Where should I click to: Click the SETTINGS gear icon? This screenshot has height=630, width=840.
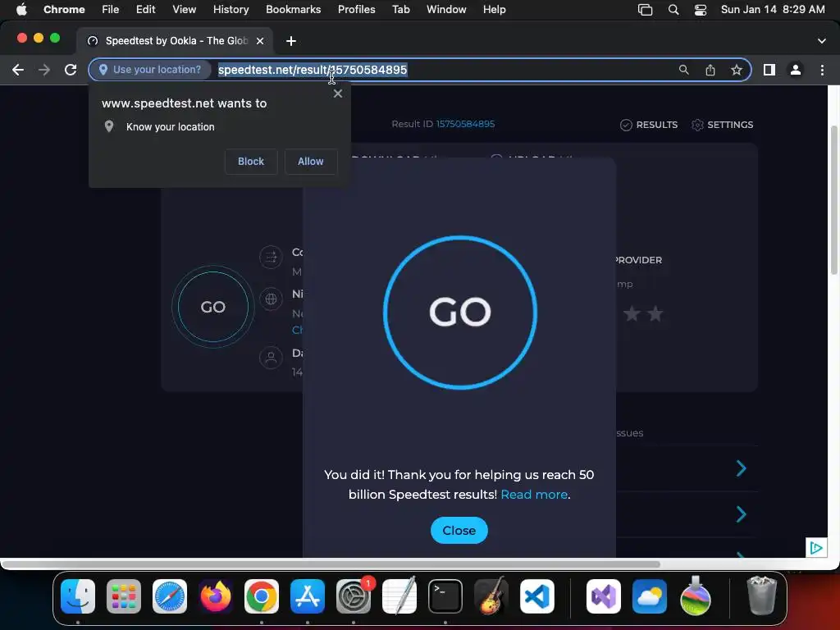tap(697, 125)
